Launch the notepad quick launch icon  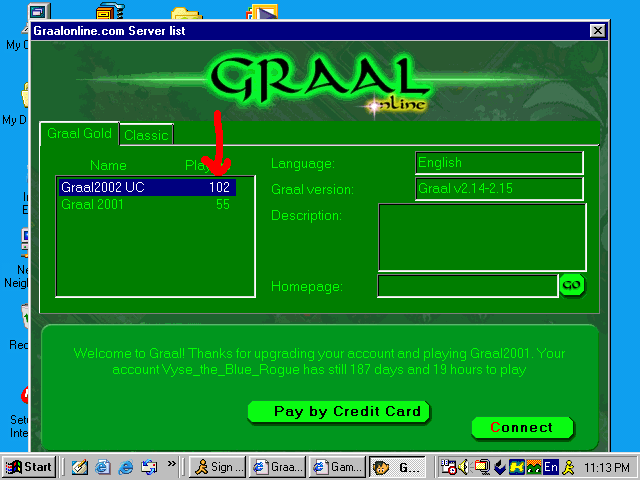(80, 467)
